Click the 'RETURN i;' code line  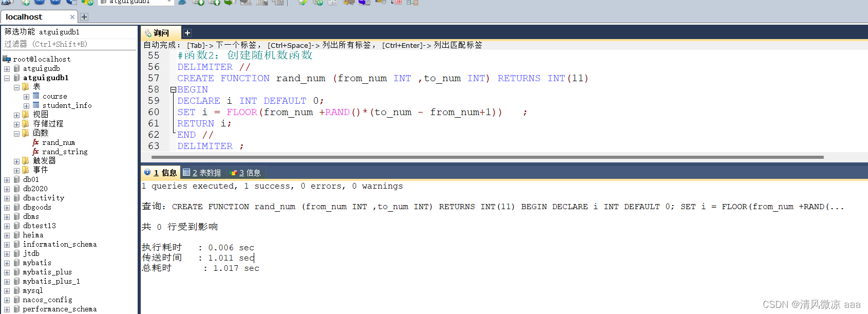click(204, 123)
